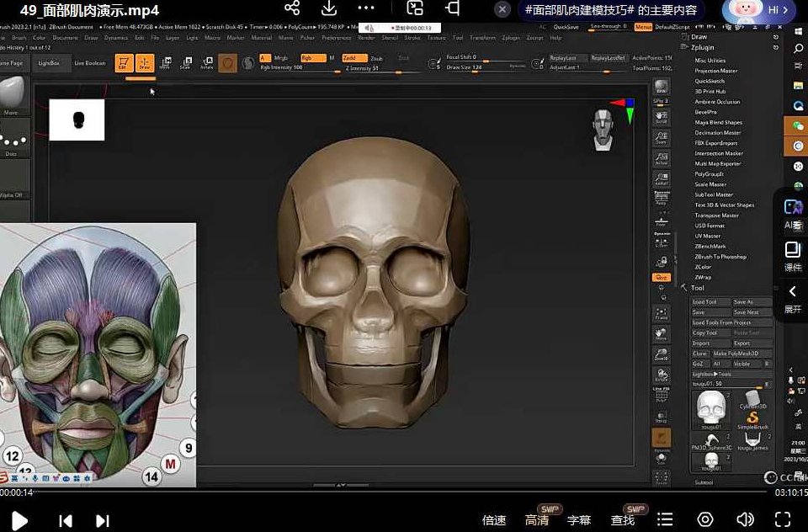Select the Move tool in the top toolbar
808x532 pixels.
coord(165,64)
